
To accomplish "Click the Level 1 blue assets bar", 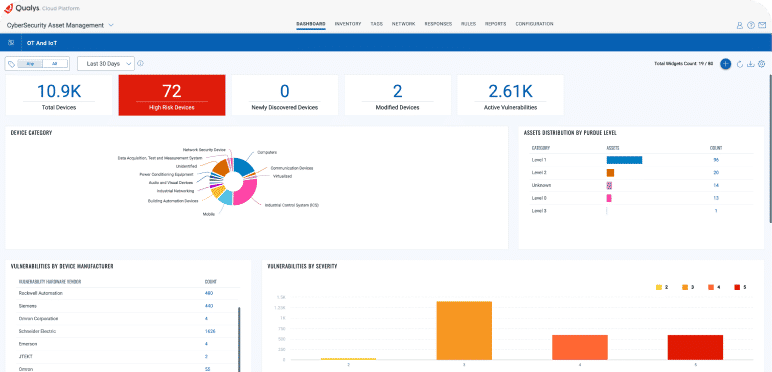I will coord(624,160).
